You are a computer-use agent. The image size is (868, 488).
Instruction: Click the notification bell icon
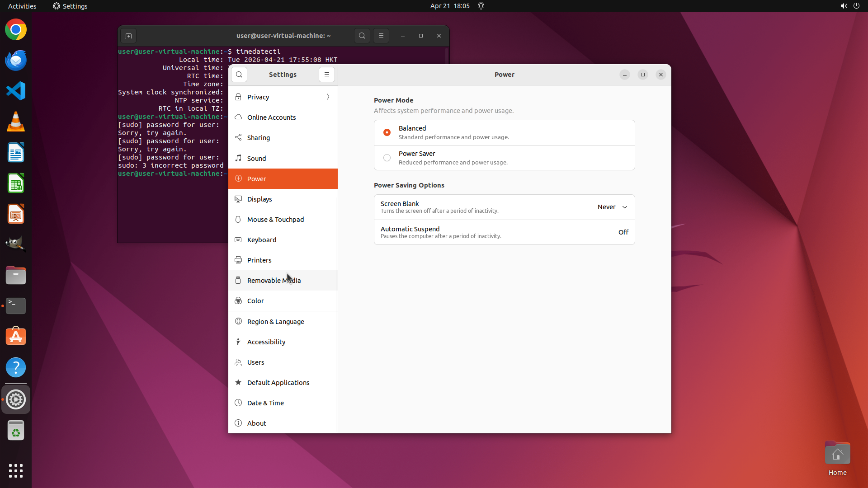click(481, 6)
